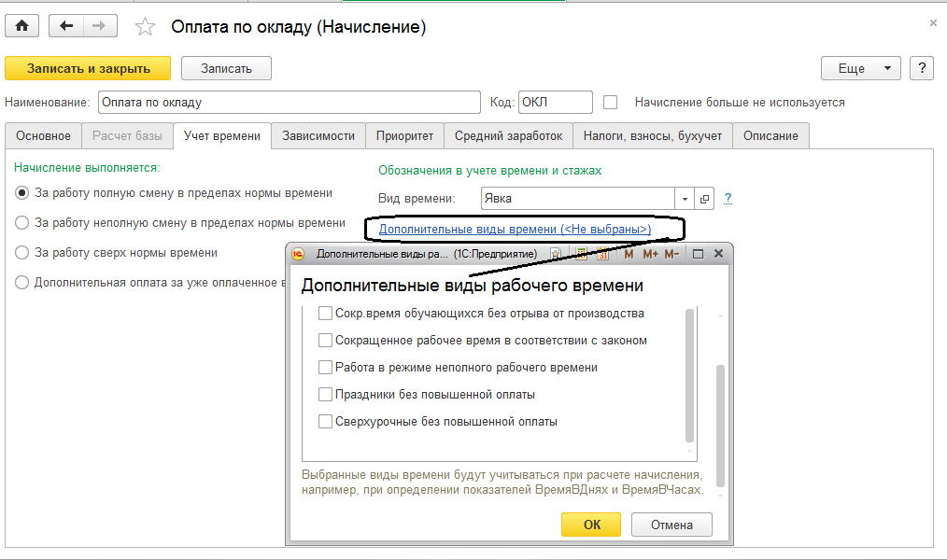This screenshot has height=560, width=947.
Task: Switch to the Средний заработок tab
Action: coord(509,135)
